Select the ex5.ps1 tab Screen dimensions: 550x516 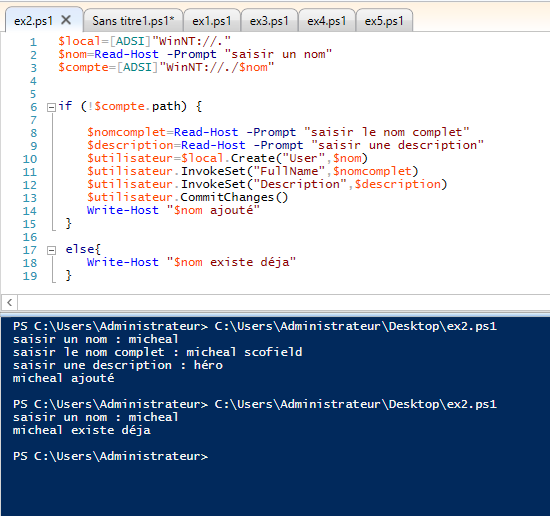coord(384,21)
